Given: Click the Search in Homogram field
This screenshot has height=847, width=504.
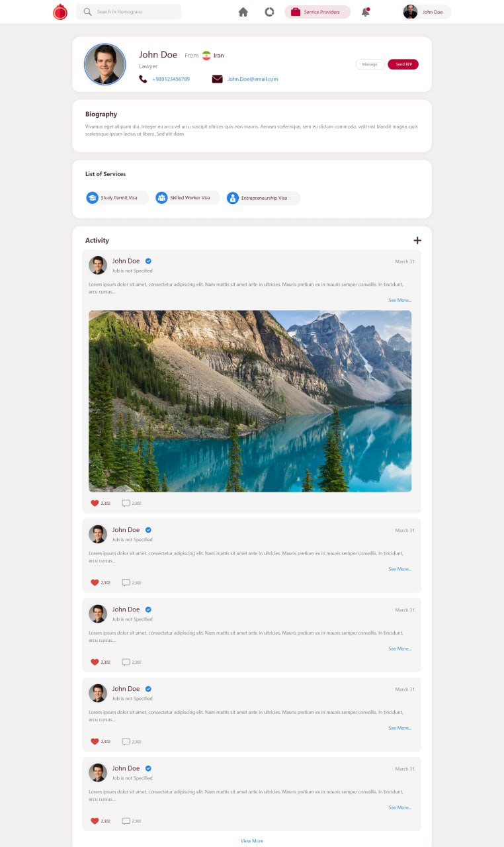Looking at the screenshot, I should pyautogui.click(x=129, y=12).
